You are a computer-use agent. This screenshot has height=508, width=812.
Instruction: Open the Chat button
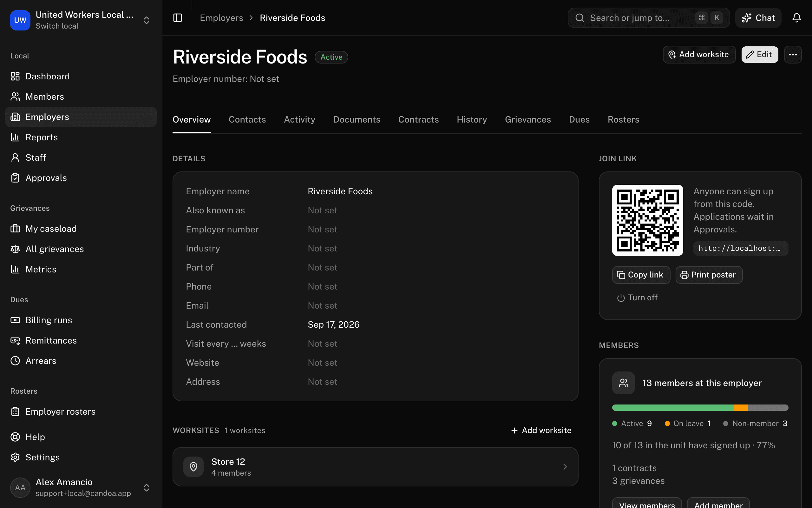[x=758, y=18]
